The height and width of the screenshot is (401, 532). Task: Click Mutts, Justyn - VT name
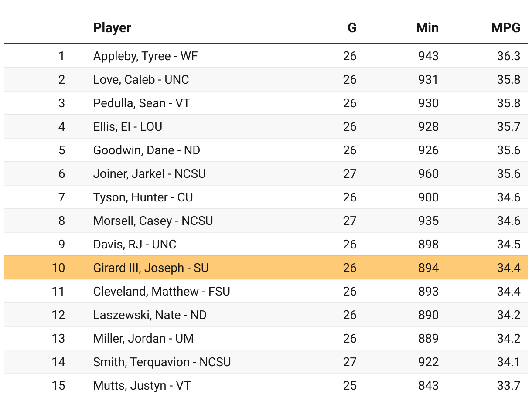pos(142,386)
